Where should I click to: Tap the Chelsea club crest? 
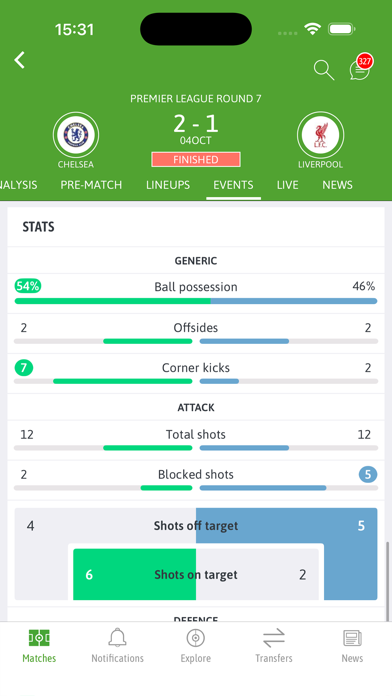[x=76, y=135]
